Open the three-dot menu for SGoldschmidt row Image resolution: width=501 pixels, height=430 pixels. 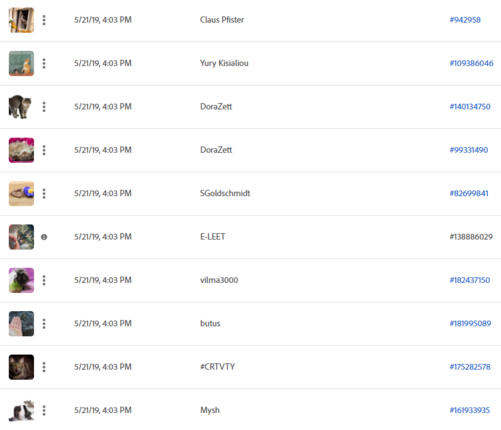point(44,193)
